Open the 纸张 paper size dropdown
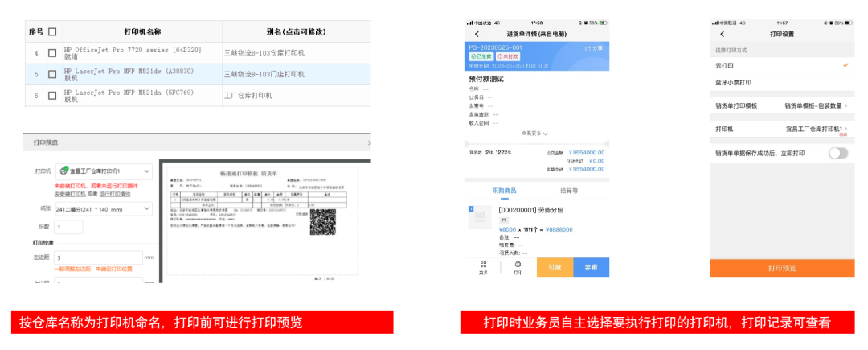Screen dimensions: 868x350 pyautogui.click(x=104, y=208)
